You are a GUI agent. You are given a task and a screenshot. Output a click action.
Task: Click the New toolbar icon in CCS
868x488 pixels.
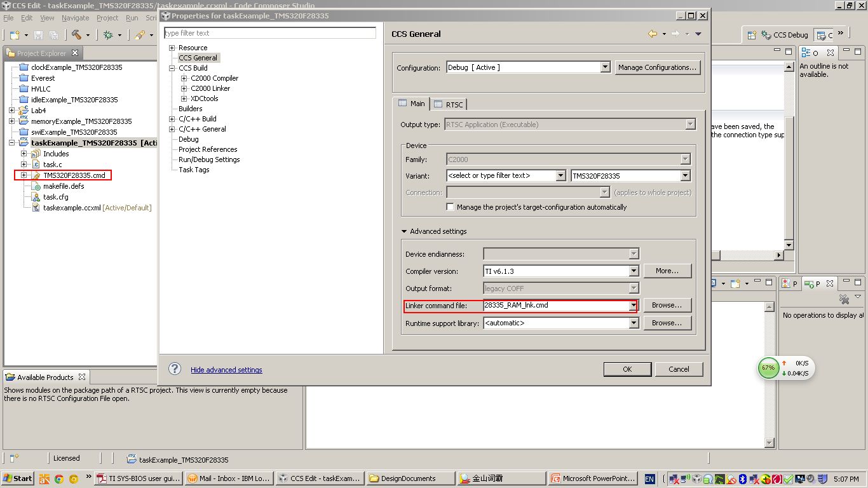pos(14,35)
